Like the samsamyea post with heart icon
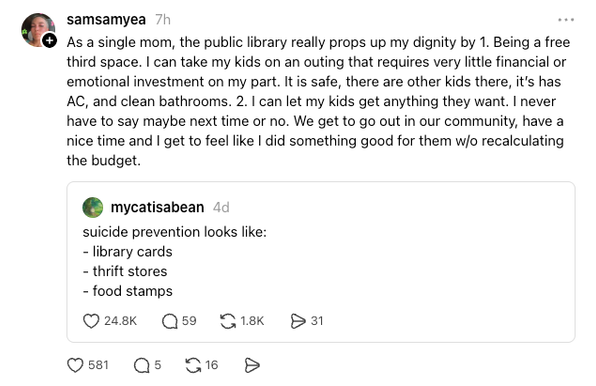Screen dimensions: 596x386 pos(75,365)
